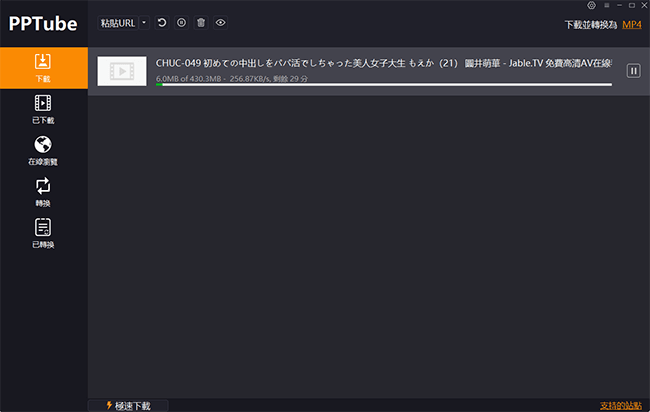Expand the 粘貼URL dropdown arrow
650x412 pixels.
coord(144,22)
